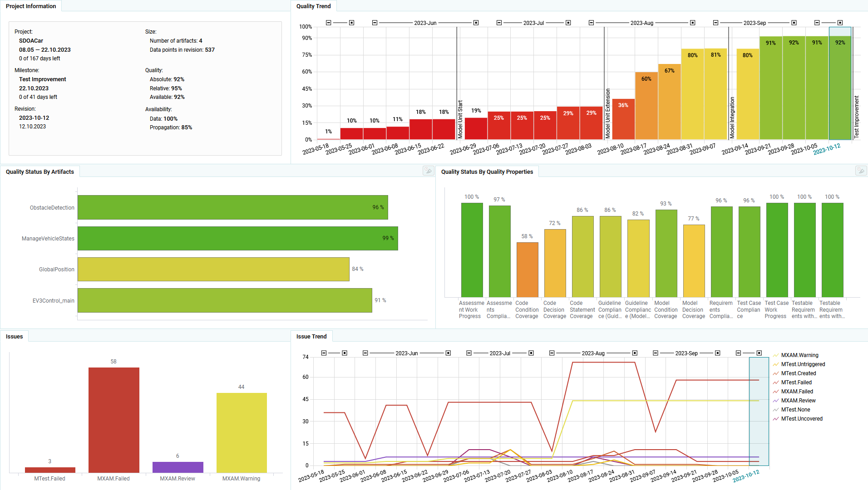Select the Quality Trend tab

click(x=313, y=6)
